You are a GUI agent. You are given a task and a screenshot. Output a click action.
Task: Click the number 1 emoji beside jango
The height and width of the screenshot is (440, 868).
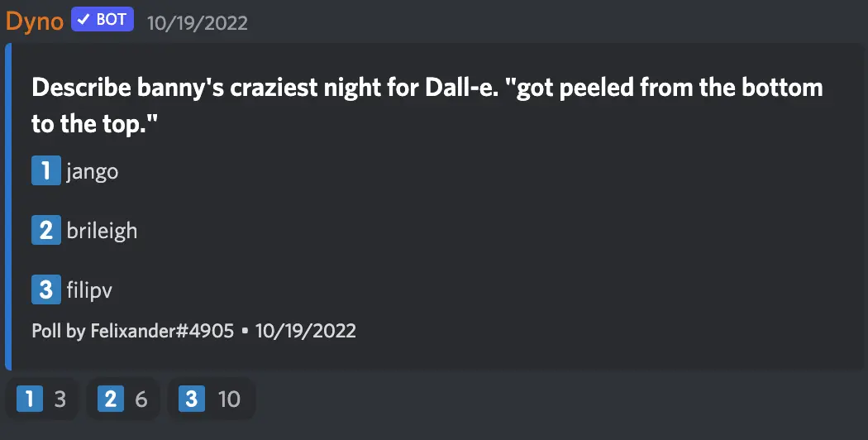(x=45, y=171)
